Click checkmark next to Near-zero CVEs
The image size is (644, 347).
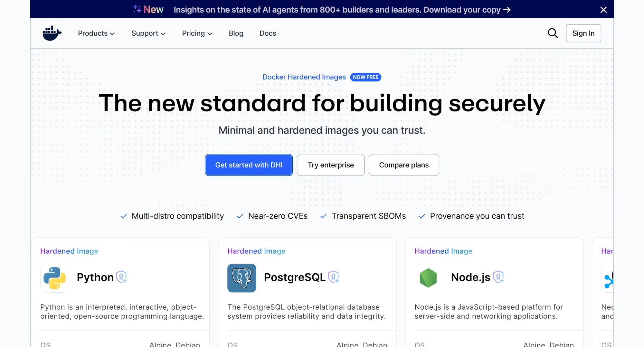[240, 216]
